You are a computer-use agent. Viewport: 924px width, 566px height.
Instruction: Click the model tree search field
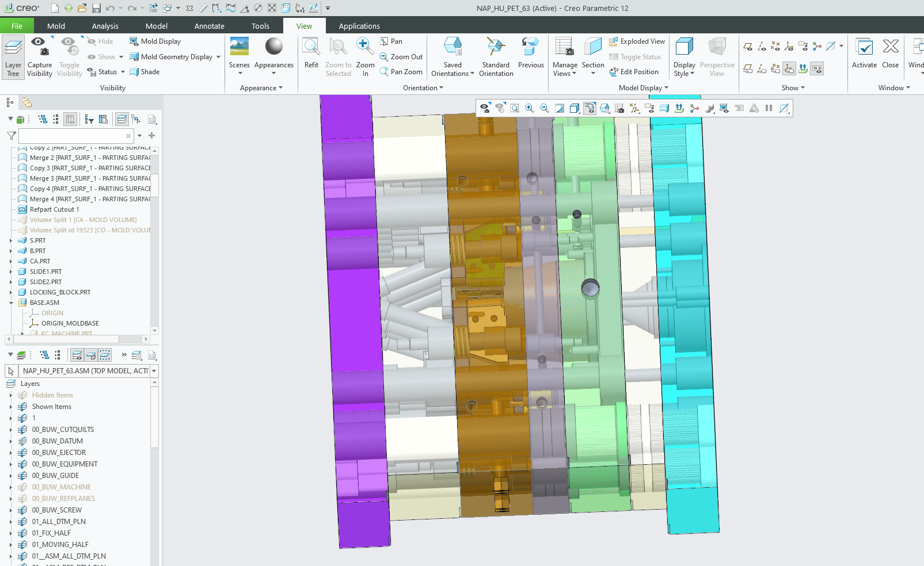(72, 136)
